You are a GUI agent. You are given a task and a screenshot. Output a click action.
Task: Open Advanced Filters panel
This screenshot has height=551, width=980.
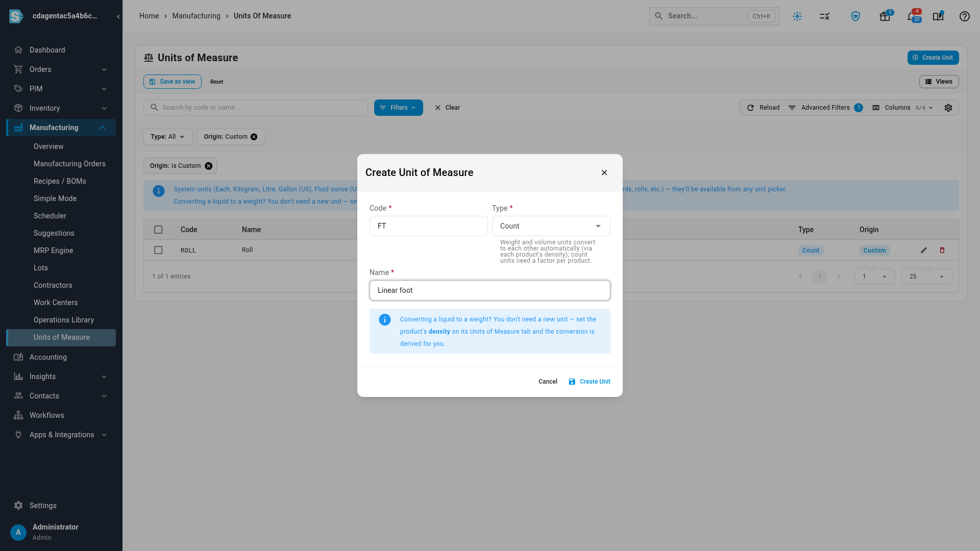[825, 108]
